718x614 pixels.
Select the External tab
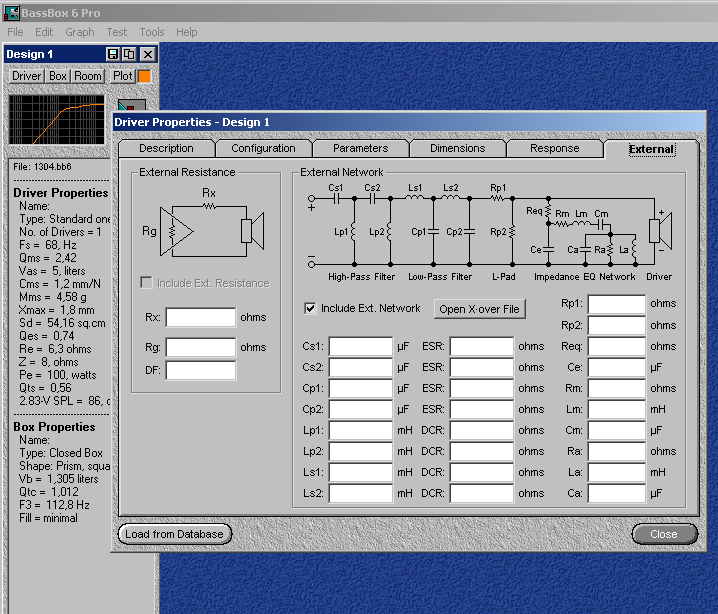tap(652, 149)
